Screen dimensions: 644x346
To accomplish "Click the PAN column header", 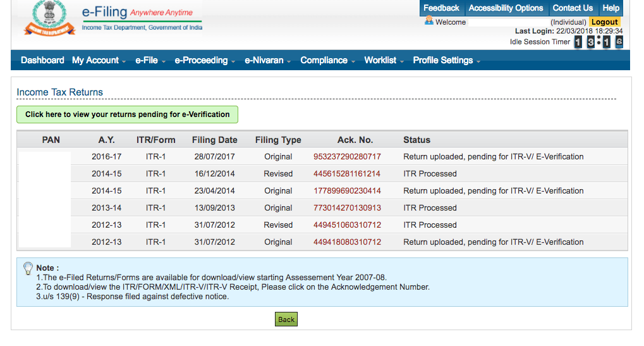I will pyautogui.click(x=51, y=140).
